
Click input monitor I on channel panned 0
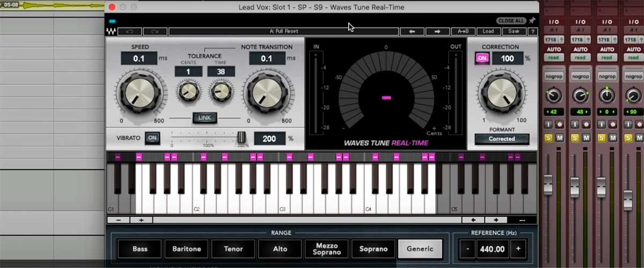[602, 124]
